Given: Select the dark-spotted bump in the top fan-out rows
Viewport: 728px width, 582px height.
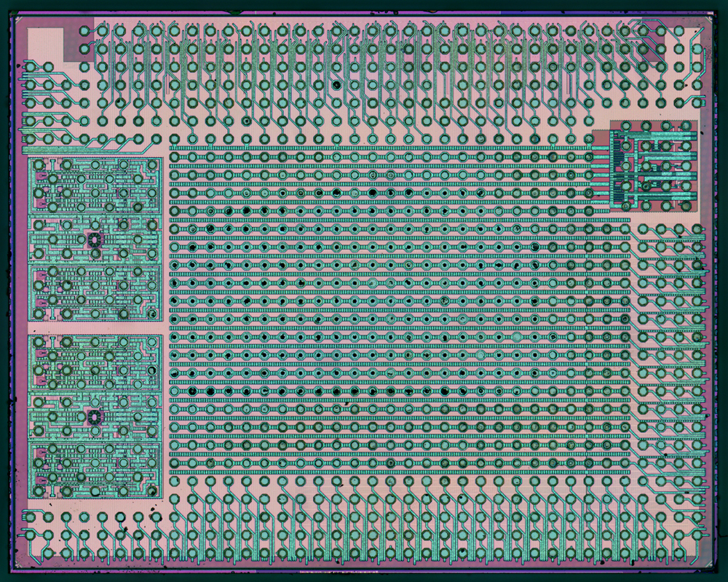Looking at the screenshot, I should [336, 85].
